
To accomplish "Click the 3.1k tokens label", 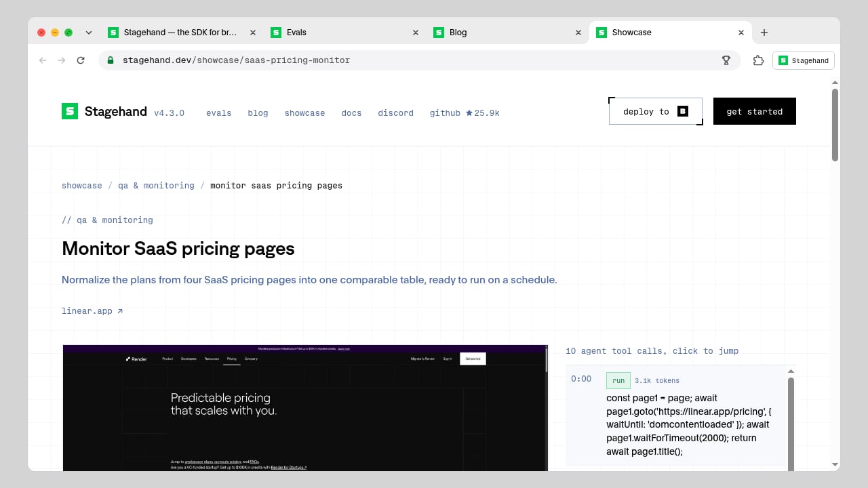I will [x=657, y=381].
